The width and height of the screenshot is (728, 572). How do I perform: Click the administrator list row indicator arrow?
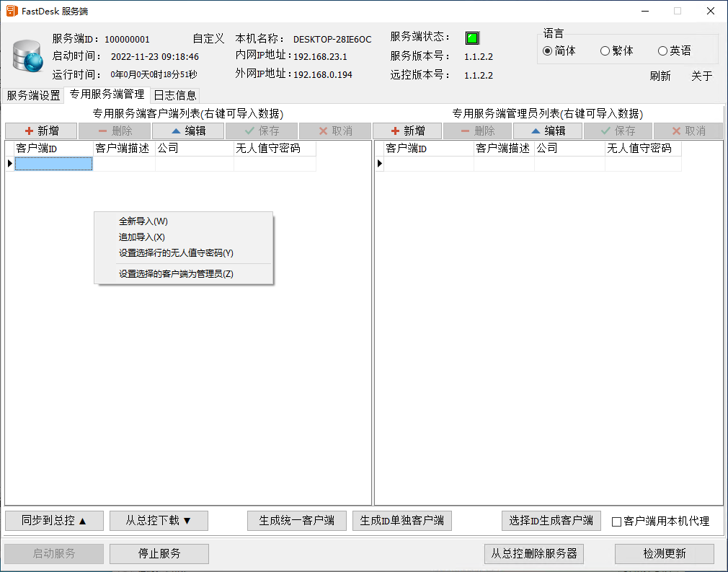pos(380,164)
